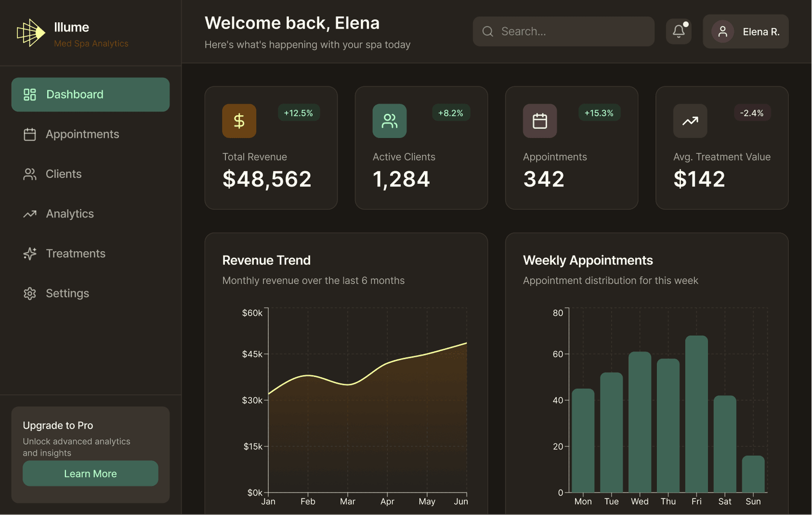Click the Revenue Trend chart title
The image size is (812, 515).
(x=266, y=260)
